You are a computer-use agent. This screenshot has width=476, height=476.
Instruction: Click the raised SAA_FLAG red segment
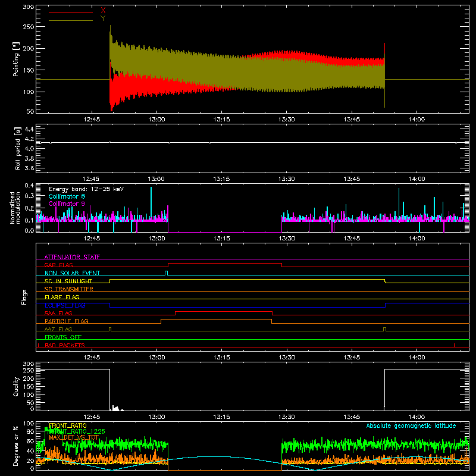point(224,312)
